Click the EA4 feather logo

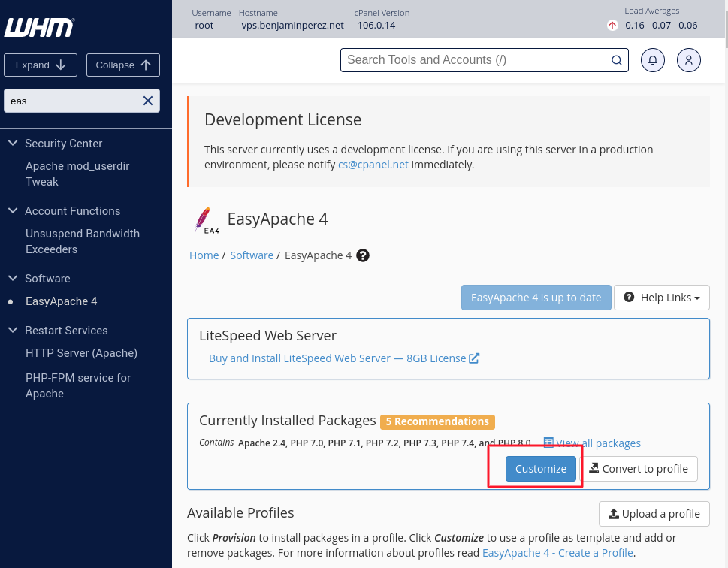coord(204,220)
